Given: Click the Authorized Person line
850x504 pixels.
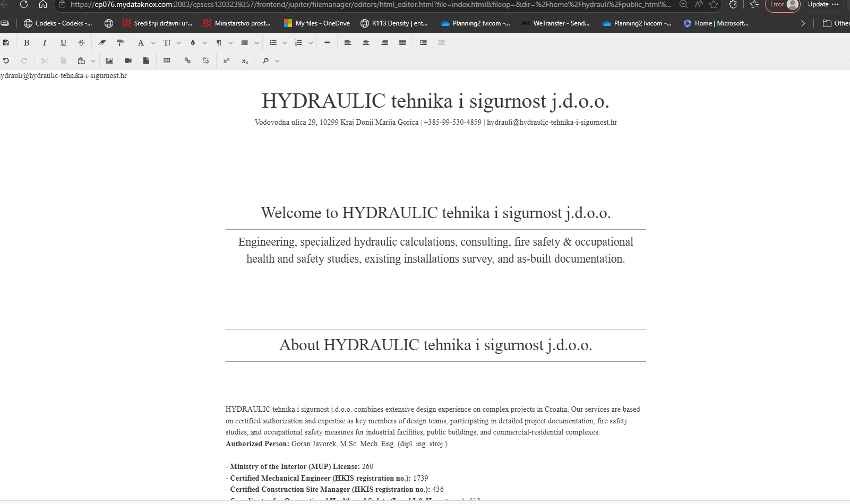Looking at the screenshot, I should click(x=337, y=444).
